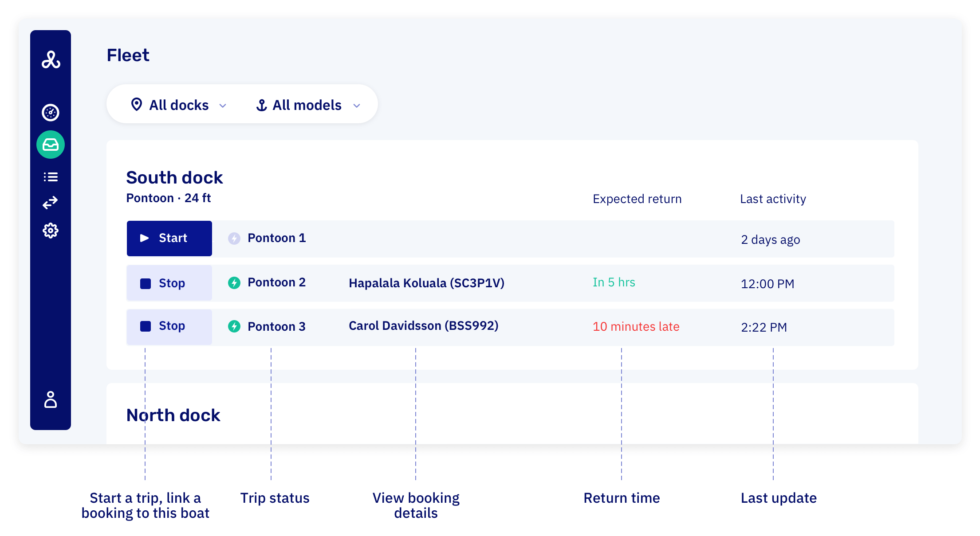This screenshot has height=536, width=980.
Task: Open the list view icon in sidebar
Action: pyautogui.click(x=51, y=176)
